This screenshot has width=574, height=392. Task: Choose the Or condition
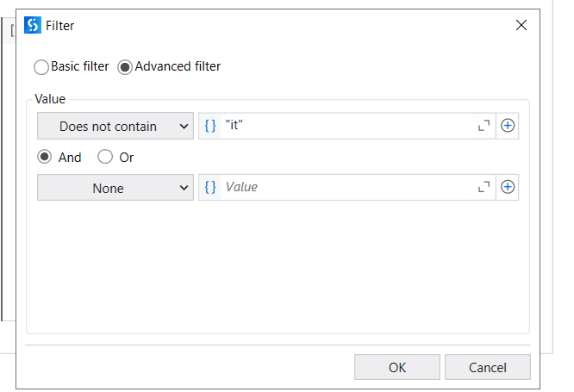tap(105, 157)
